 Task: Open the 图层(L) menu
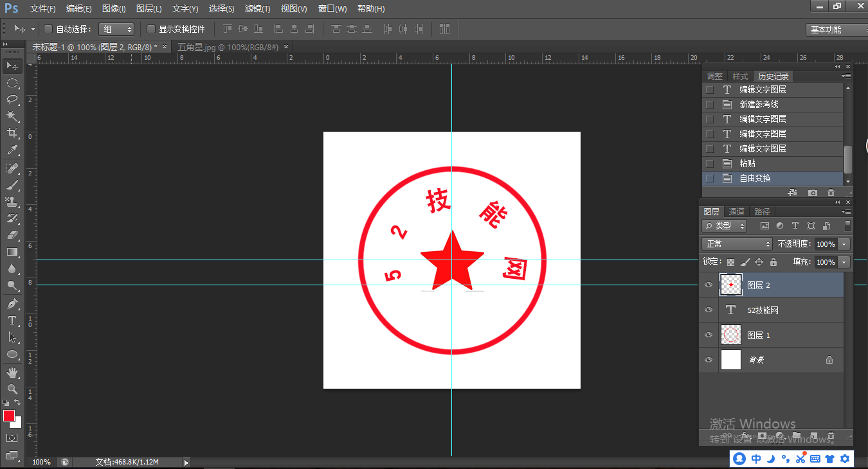pyautogui.click(x=149, y=8)
